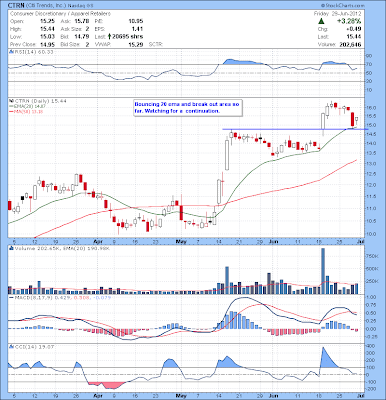Click the VWAP value 15.29
Viewport: 386px width, 400px height.
(136, 44)
